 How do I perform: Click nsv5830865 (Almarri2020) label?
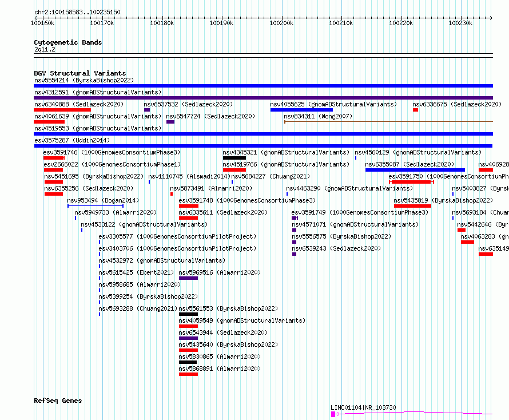(220, 356)
